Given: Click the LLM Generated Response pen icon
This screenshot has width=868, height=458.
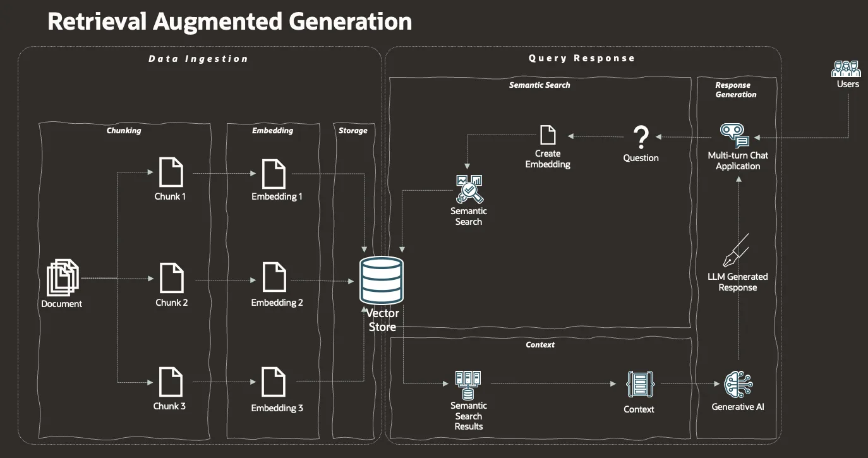Looking at the screenshot, I should [737, 250].
